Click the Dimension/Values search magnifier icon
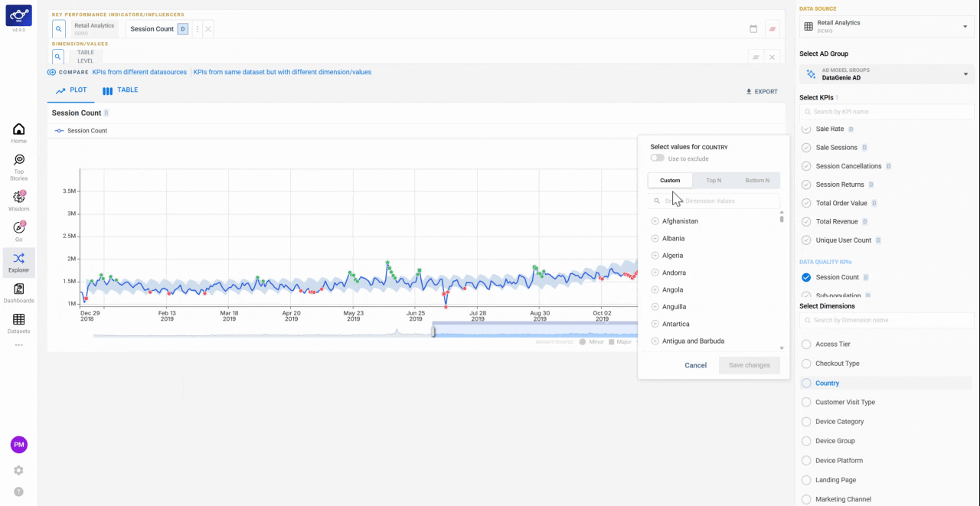The width and height of the screenshot is (980, 506). point(58,57)
